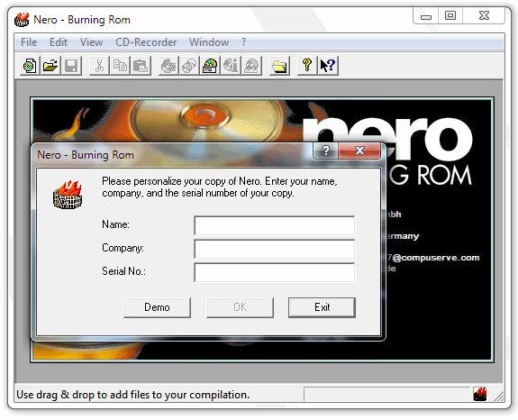The width and height of the screenshot is (518, 420).
Task: Close the personalization dialog with red X
Action: (x=359, y=151)
